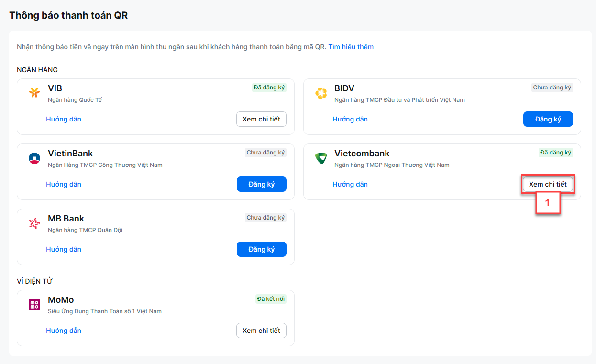
Task: Click the 'Thông báo thanh toán QR' page title
Action: [68, 15]
